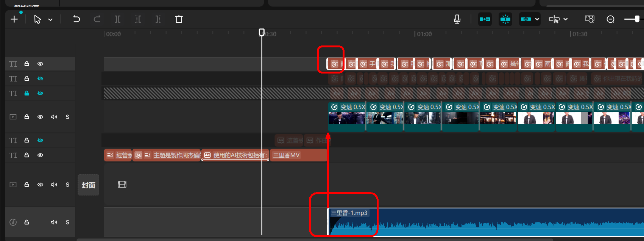Toggle the main track magnet button
The width and height of the screenshot is (644, 241).
485,19
